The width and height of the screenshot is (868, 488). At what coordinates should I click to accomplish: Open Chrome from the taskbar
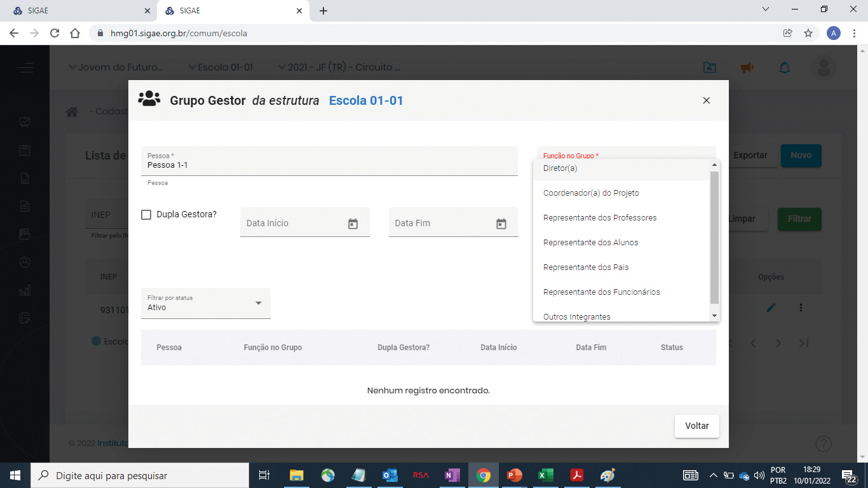coord(484,475)
